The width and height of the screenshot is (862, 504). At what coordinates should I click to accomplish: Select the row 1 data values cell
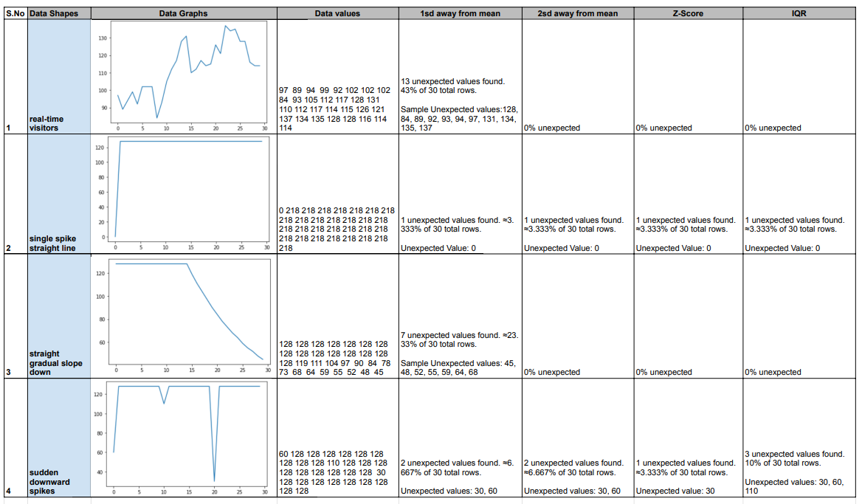coord(337,77)
